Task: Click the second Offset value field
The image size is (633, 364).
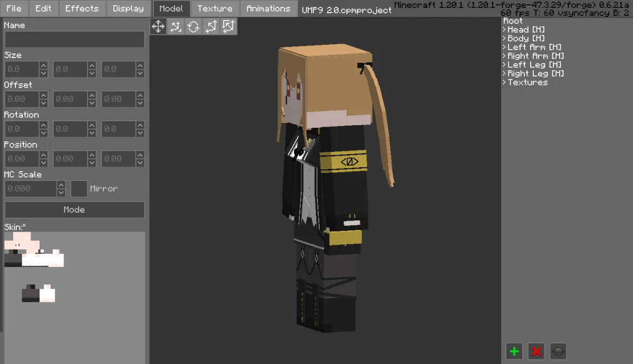Action: pyautogui.click(x=70, y=99)
